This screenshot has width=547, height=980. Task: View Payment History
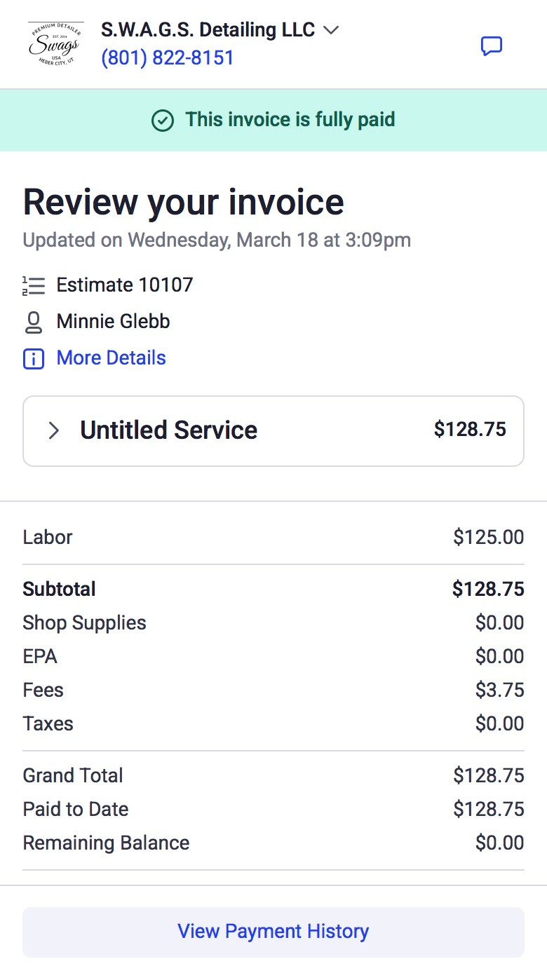tap(273, 932)
